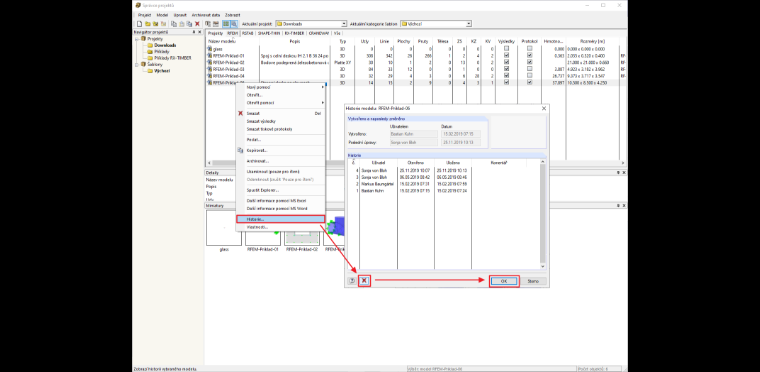Click the first yellow folder toolbar icon
This screenshot has height=372, width=760.
(148, 24)
